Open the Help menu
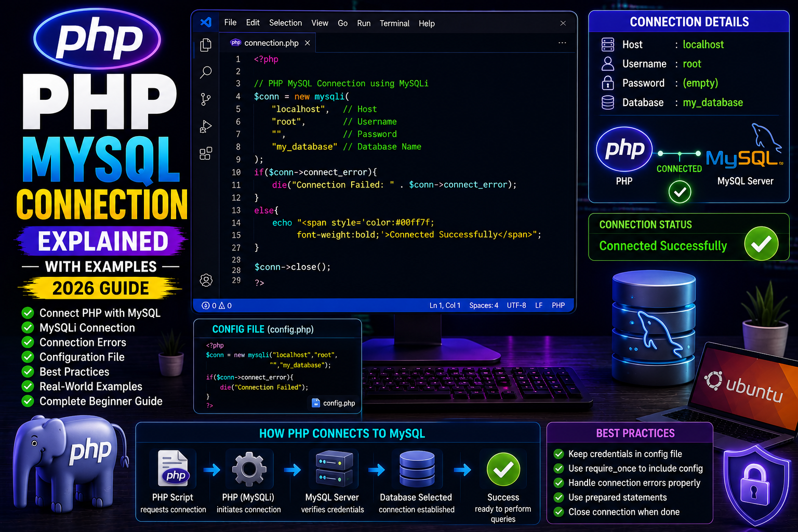Image resolution: width=798 pixels, height=532 pixels. (427, 23)
